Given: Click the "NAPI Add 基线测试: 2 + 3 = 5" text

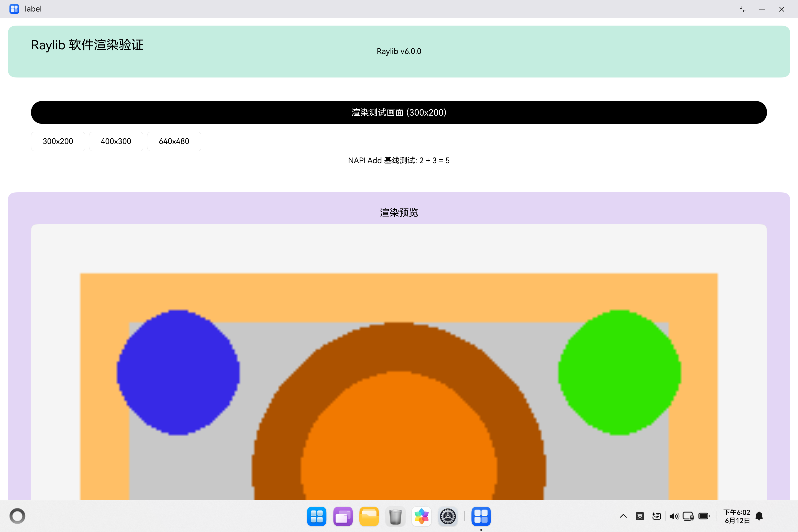Looking at the screenshot, I should [x=399, y=160].
